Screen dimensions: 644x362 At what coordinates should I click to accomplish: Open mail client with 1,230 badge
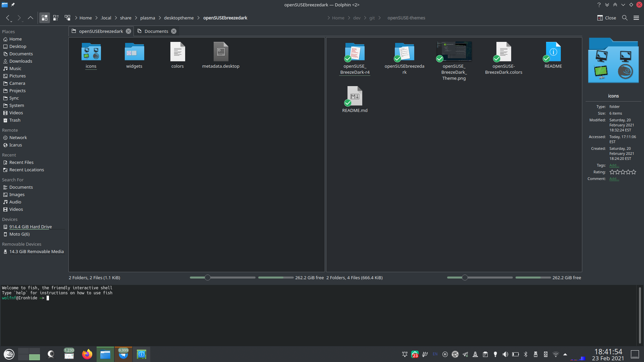(69, 354)
